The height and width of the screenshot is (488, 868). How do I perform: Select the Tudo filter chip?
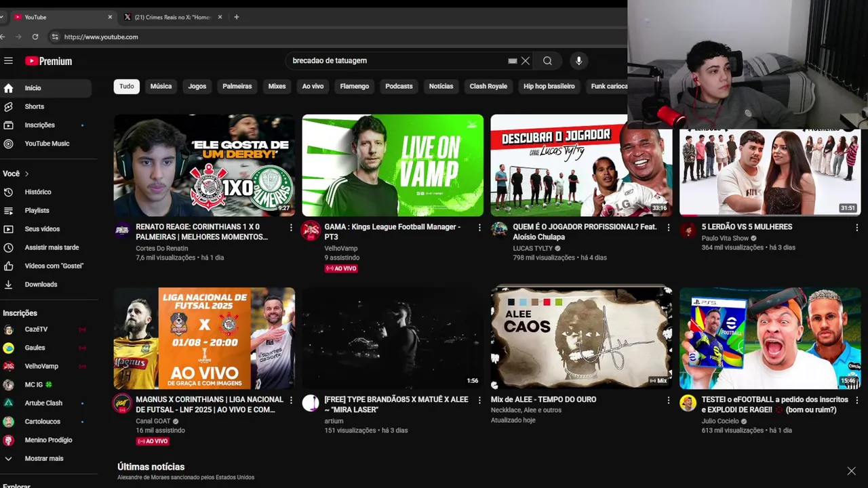[x=127, y=87]
